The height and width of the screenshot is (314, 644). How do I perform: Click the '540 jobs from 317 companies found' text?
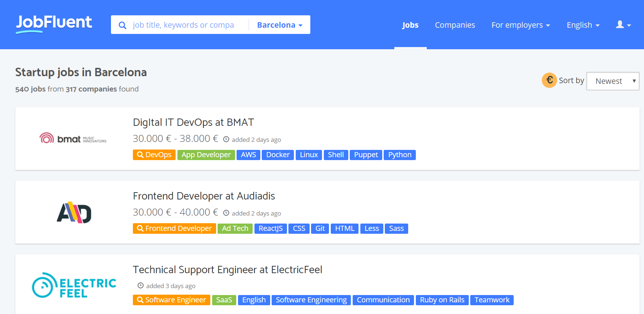77,89
